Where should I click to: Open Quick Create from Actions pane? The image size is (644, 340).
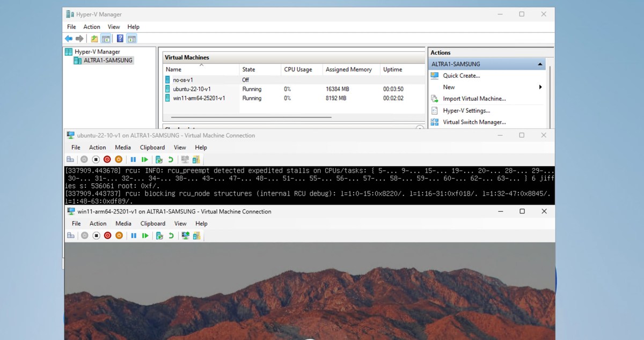[x=462, y=76]
